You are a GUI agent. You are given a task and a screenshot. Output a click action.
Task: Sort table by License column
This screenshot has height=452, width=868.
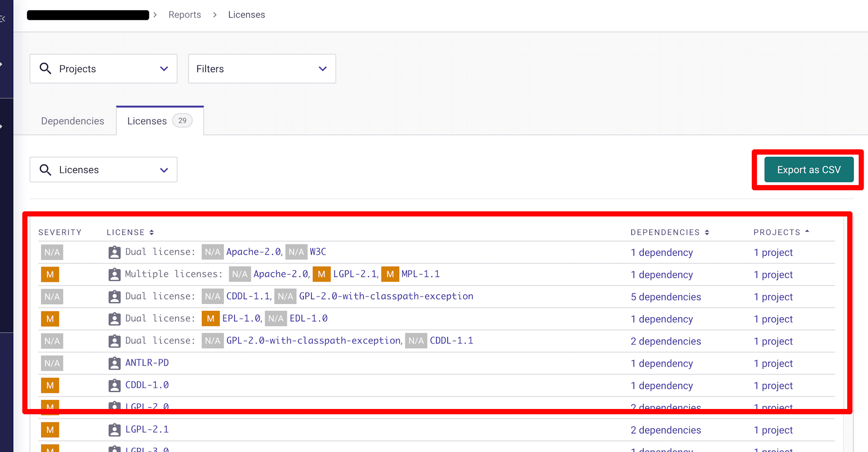click(130, 232)
